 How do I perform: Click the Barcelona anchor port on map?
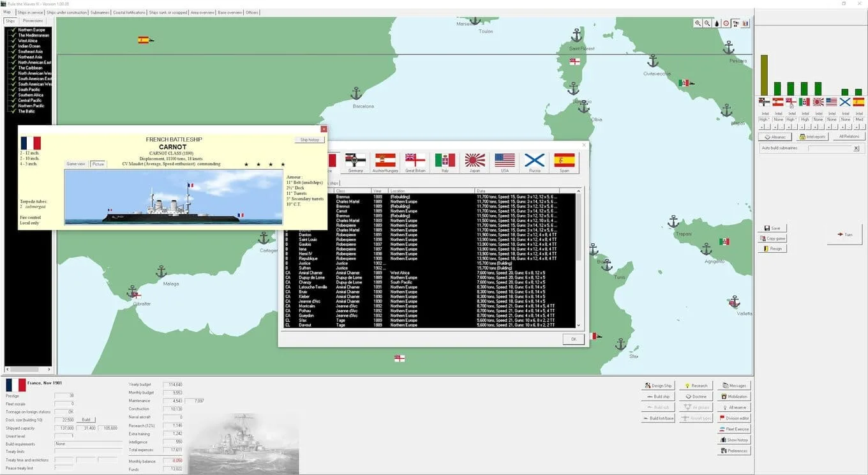coord(356,93)
